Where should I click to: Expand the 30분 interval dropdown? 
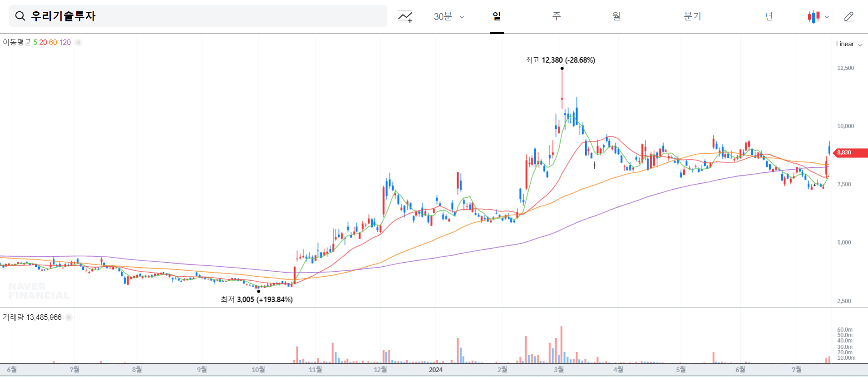449,17
